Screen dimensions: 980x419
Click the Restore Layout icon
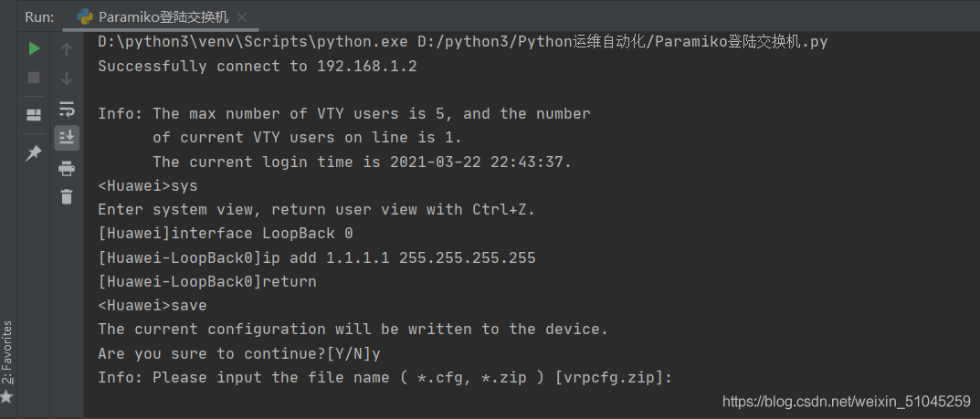point(34,115)
